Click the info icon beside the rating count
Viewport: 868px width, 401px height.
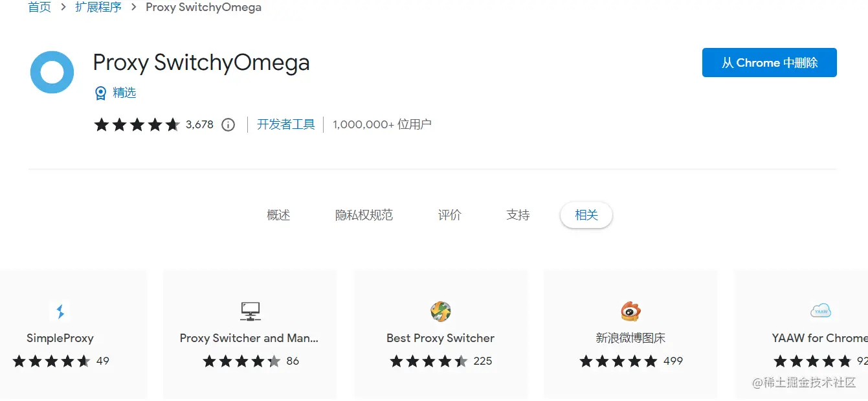click(x=228, y=124)
